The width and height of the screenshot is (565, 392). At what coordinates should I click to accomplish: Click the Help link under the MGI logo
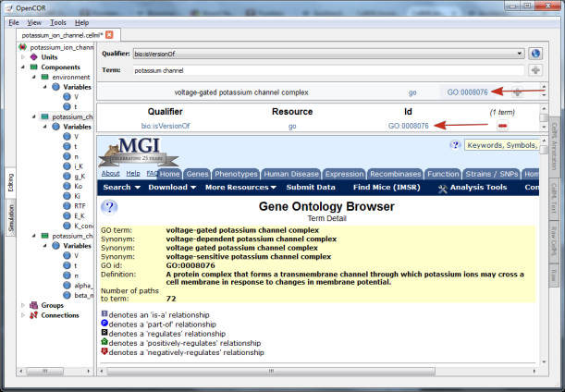pos(132,173)
